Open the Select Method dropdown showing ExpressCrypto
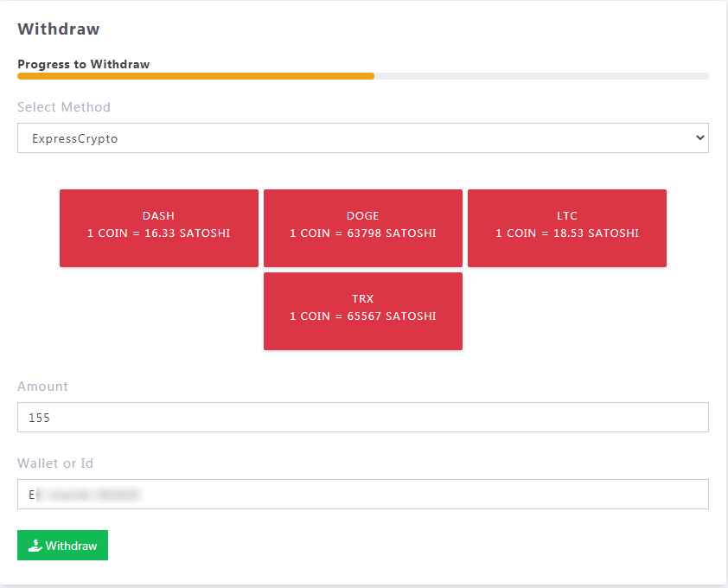Screen dimensions: 728x588 pyautogui.click(x=362, y=138)
